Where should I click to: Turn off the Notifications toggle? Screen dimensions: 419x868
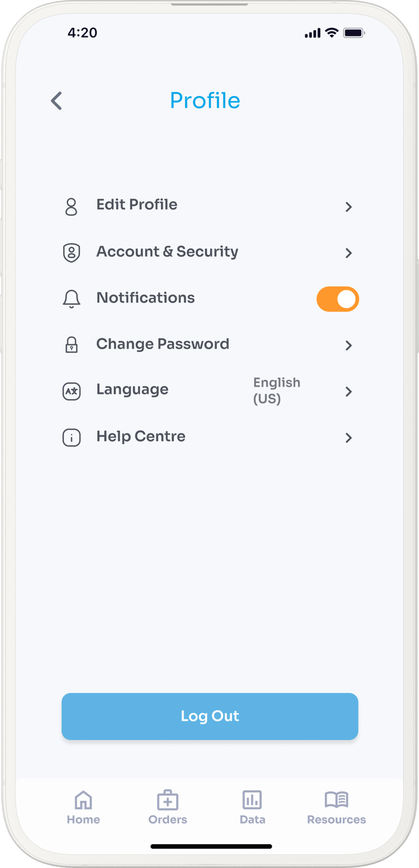coord(338,299)
